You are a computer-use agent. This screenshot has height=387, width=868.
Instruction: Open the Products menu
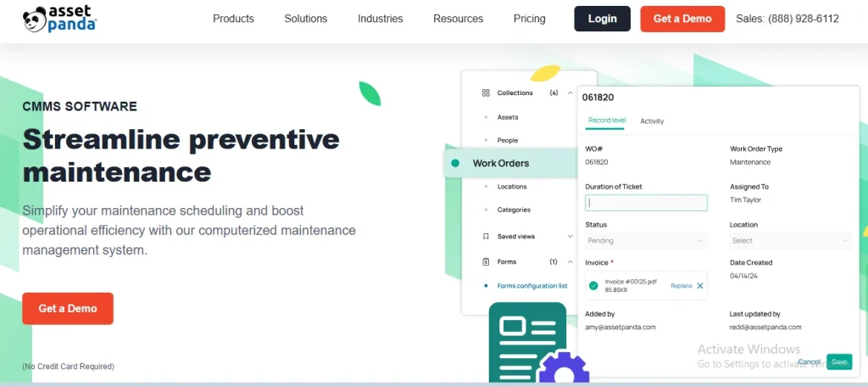(233, 19)
